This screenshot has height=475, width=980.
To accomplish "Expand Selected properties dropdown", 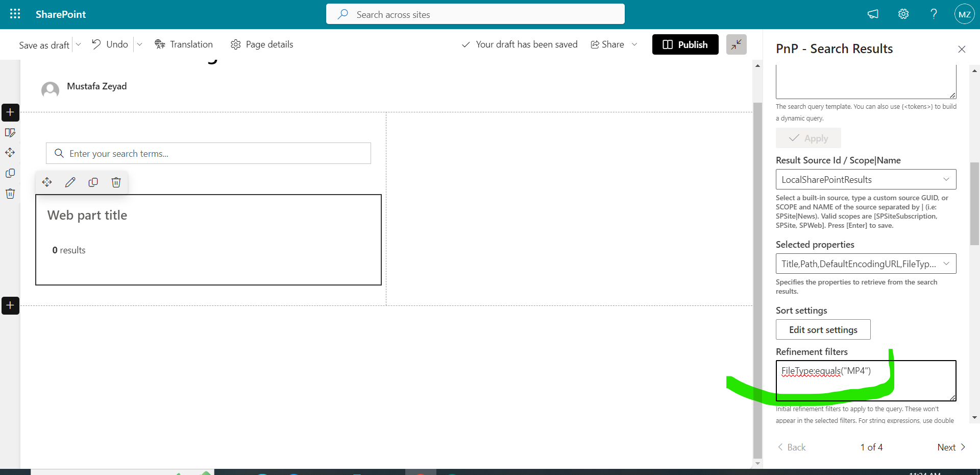I will tap(866, 264).
